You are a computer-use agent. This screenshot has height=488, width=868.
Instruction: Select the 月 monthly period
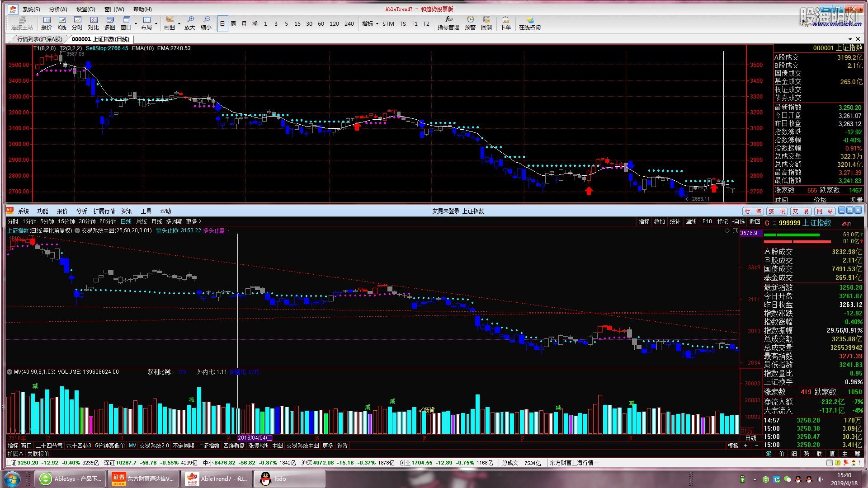pos(244,23)
